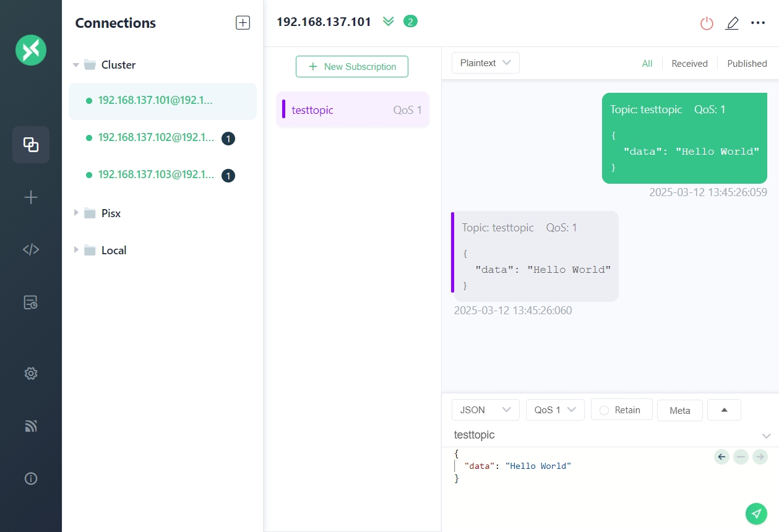This screenshot has width=779, height=532.
Task: Open the settings gear in sidebar
Action: point(31,374)
